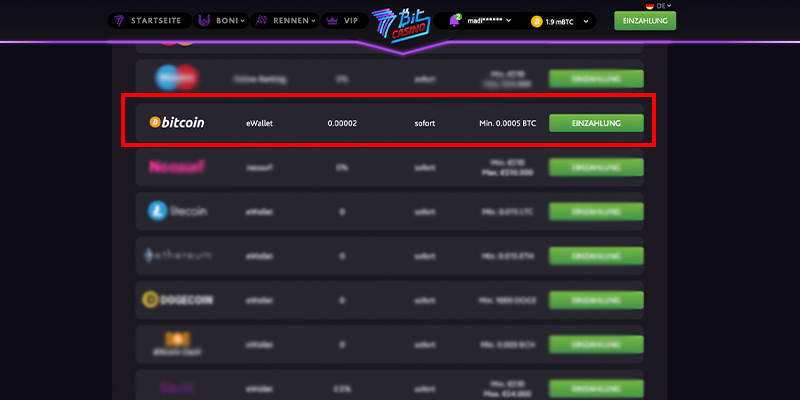800x400 pixels.
Task: Click the Einzahlung button in header
Action: pyautogui.click(x=645, y=21)
